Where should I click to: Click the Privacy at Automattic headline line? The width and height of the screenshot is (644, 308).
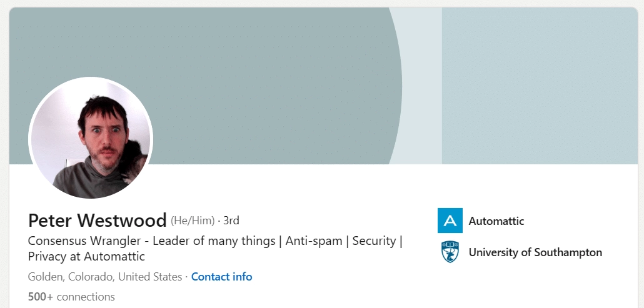pos(86,256)
